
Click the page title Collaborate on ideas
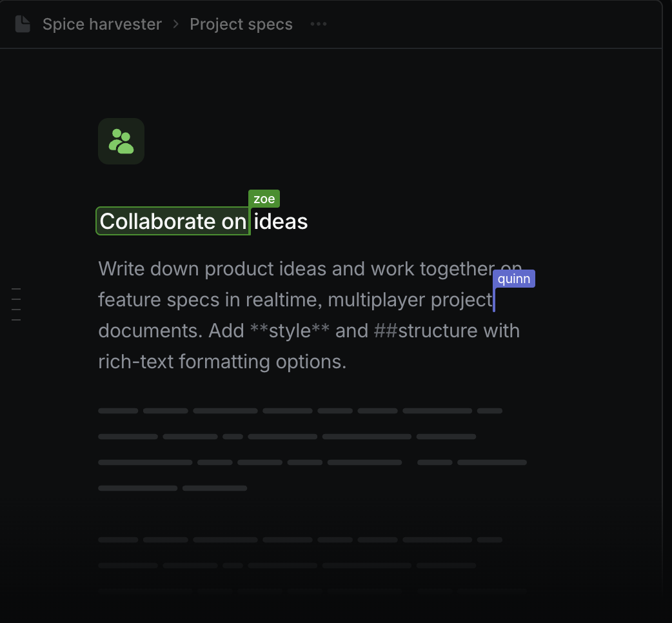pyautogui.click(x=203, y=221)
